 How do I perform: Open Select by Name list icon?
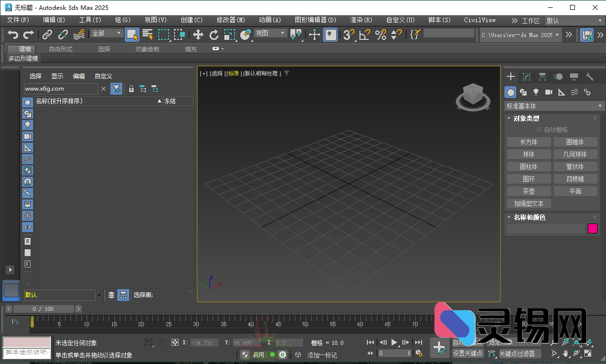[148, 34]
